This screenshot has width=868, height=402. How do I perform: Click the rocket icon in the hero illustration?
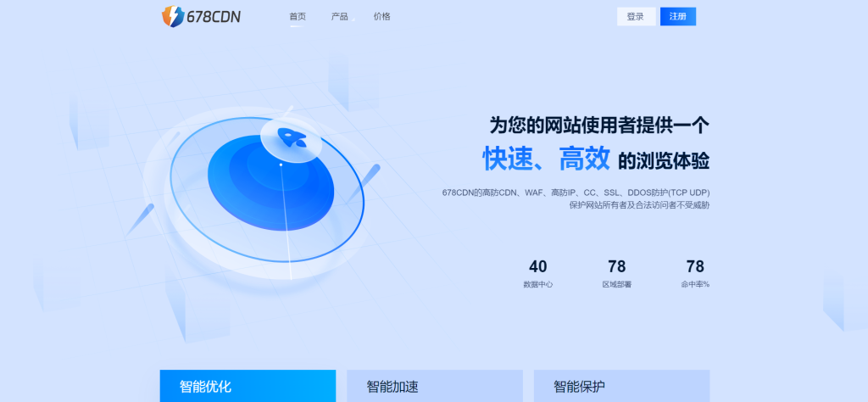(x=290, y=136)
